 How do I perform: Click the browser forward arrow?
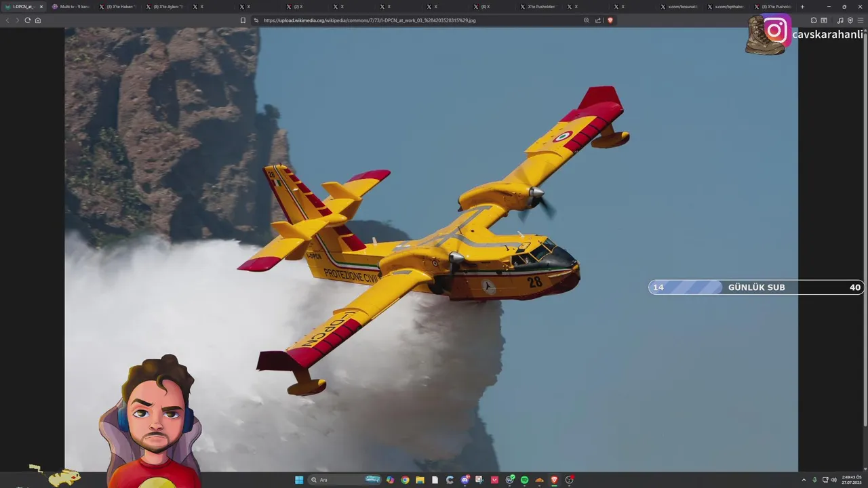pos(17,20)
